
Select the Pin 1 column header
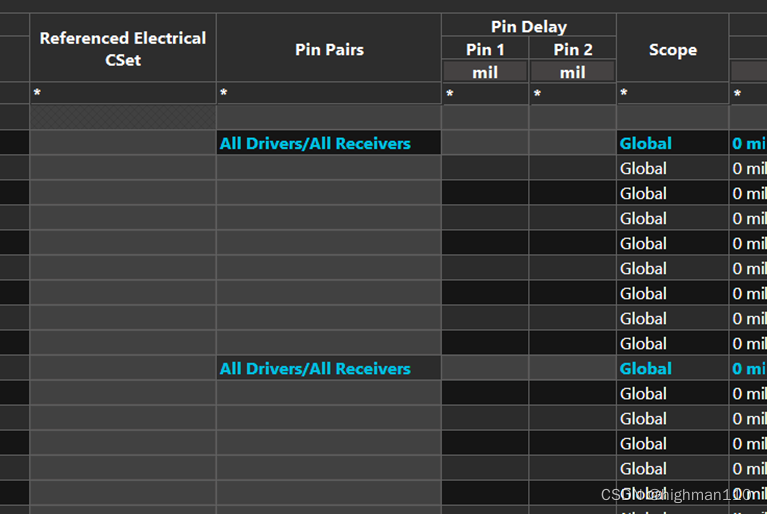click(485, 49)
